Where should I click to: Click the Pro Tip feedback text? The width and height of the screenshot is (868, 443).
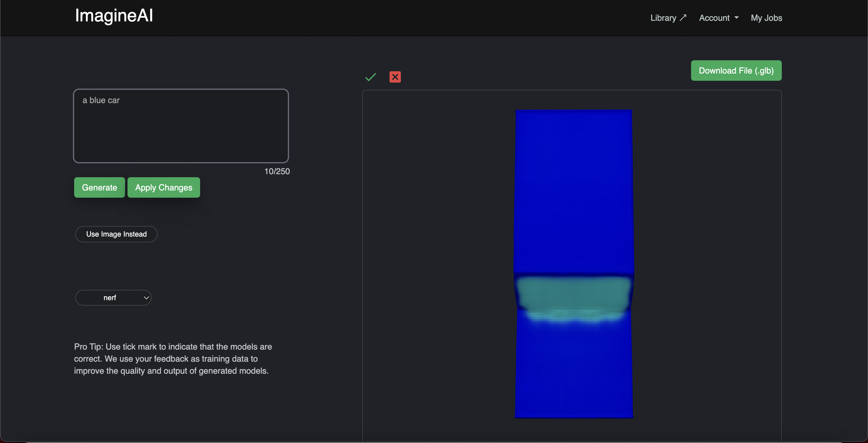coord(173,359)
